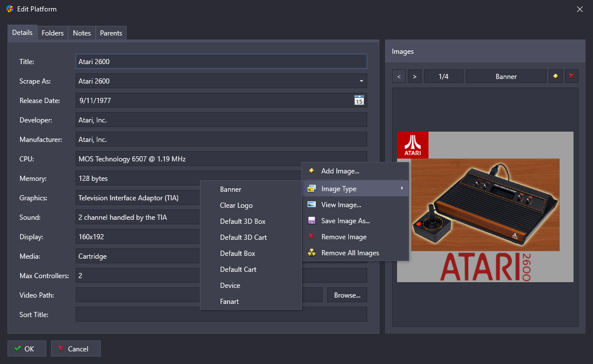Open the Parents tab
Screen dimensions: 593x364
(x=111, y=33)
